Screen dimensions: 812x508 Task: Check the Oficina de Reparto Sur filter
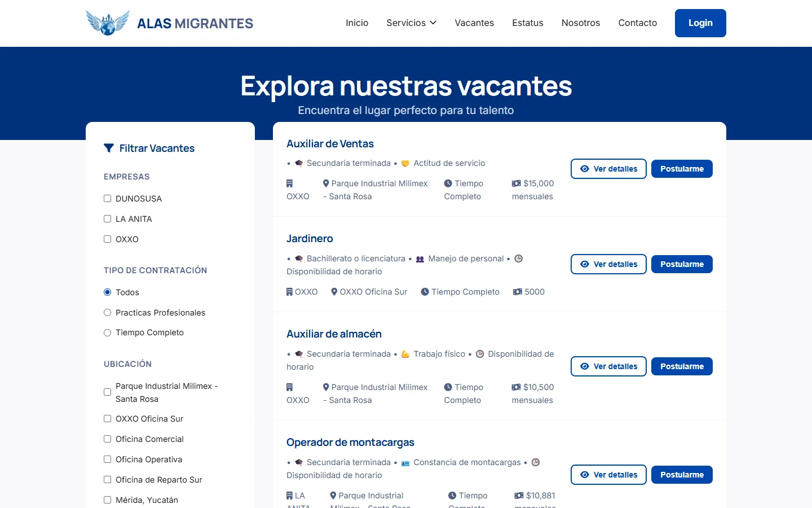click(x=107, y=480)
